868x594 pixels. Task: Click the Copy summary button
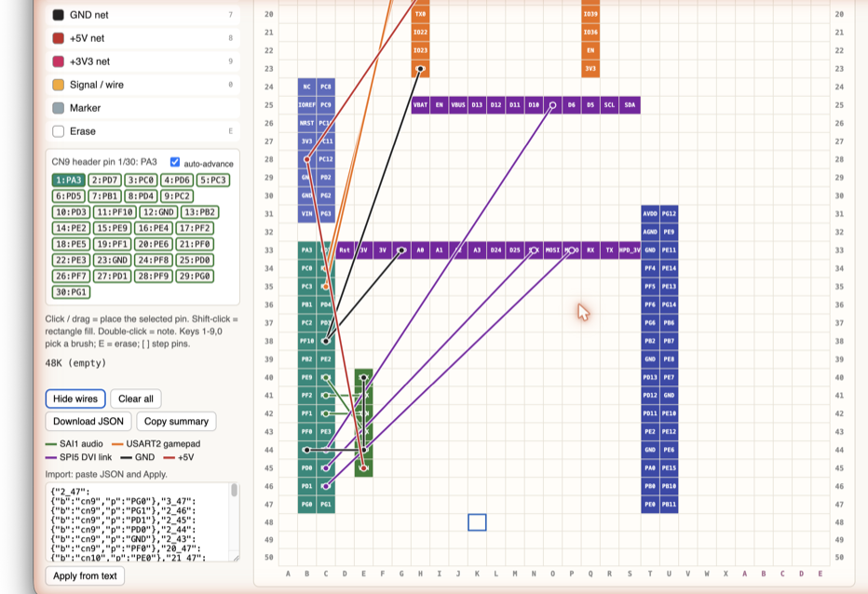[x=176, y=422]
